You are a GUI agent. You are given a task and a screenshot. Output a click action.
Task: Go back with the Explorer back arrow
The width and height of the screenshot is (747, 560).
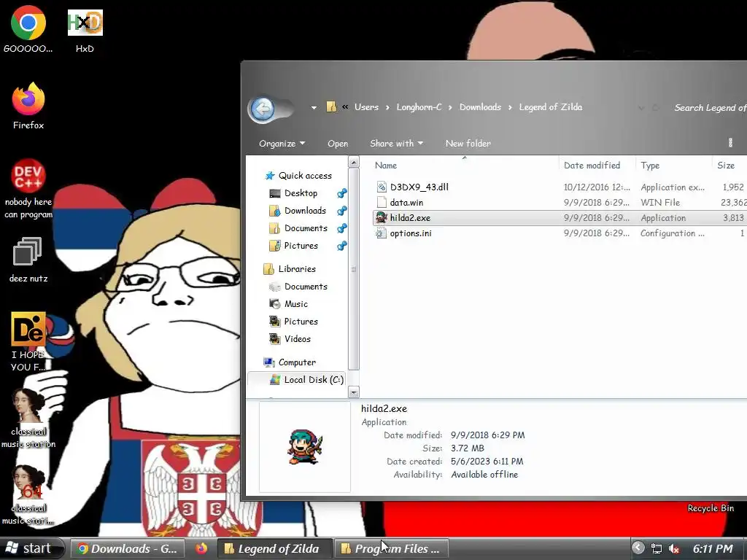[x=263, y=109]
